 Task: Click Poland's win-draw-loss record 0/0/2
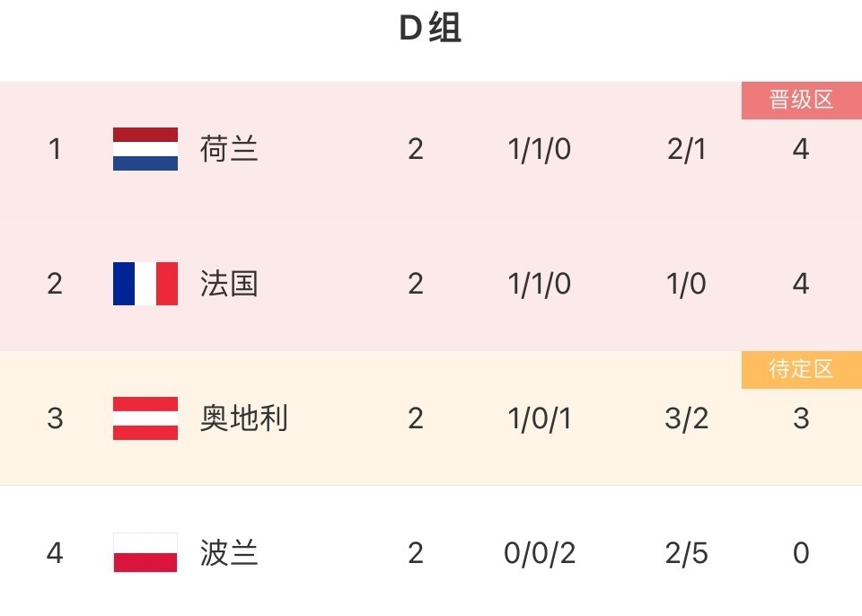tap(539, 553)
